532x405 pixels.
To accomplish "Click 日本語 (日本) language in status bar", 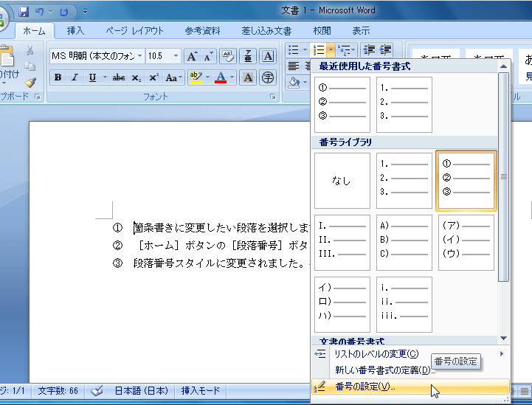I will (141, 391).
